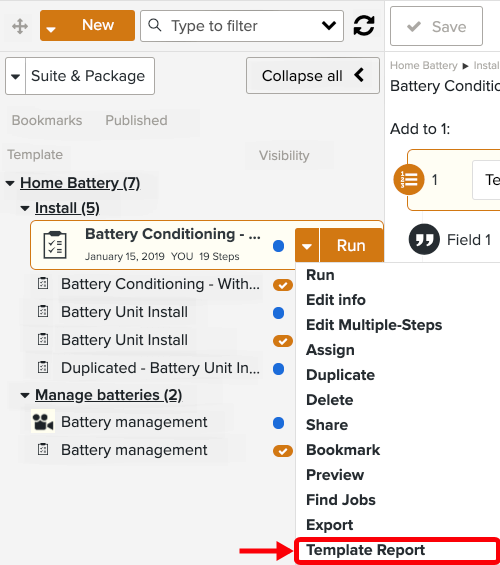Click the quote icon beside Field 1
This screenshot has height=565, width=500.
click(x=424, y=239)
